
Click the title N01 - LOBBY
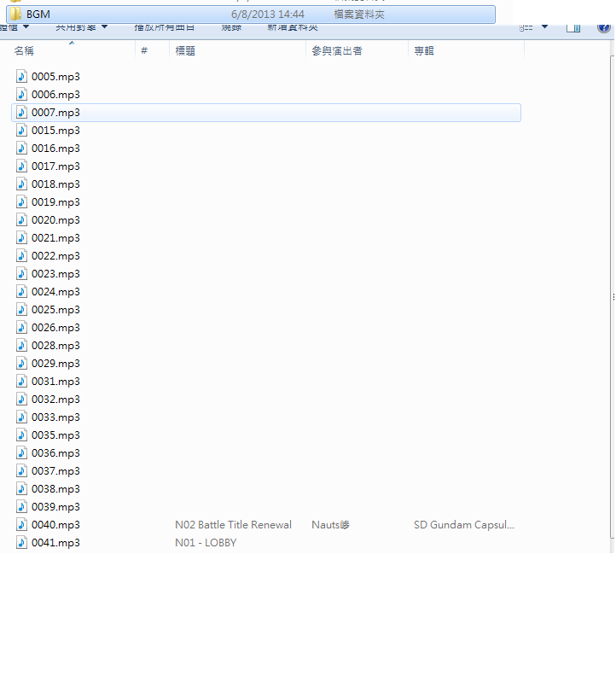206,543
